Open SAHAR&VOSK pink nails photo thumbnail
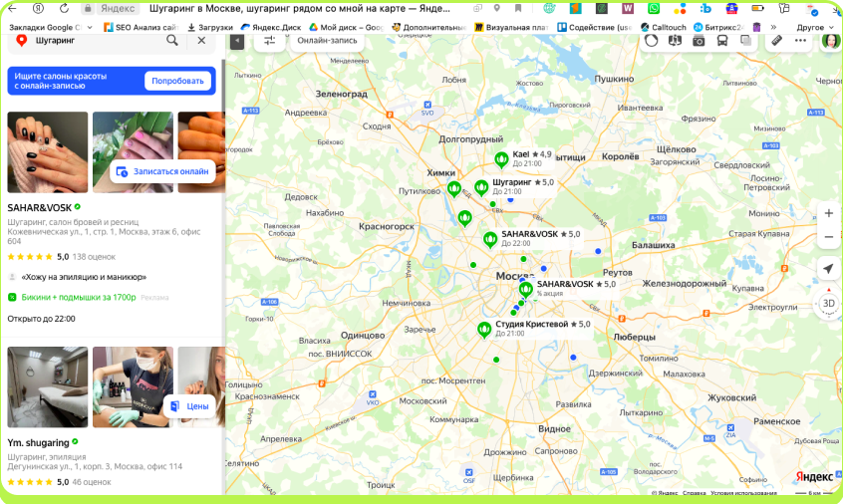 133,152
